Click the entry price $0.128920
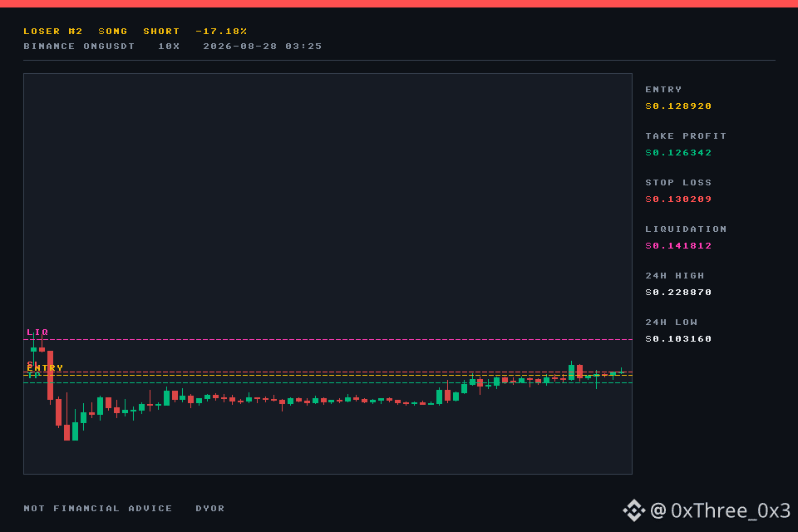This screenshot has height=532, width=798. [678, 106]
